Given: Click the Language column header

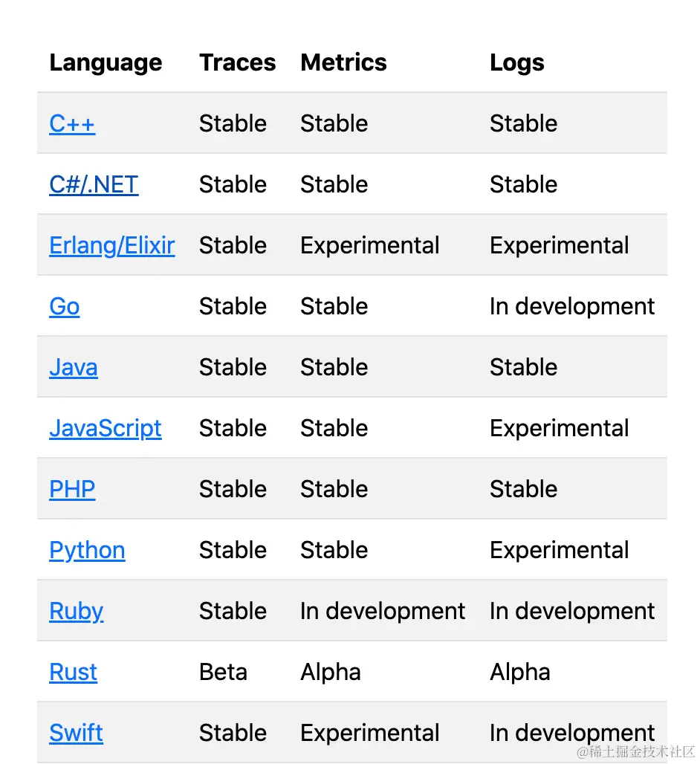Looking at the screenshot, I should click(106, 63).
